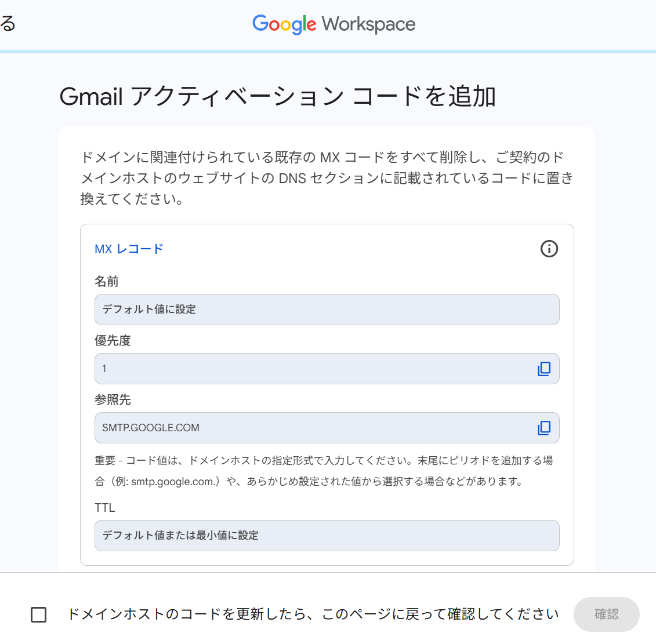Tick the domain host code updated checkbox
Screen dimensions: 656x644
[x=38, y=614]
